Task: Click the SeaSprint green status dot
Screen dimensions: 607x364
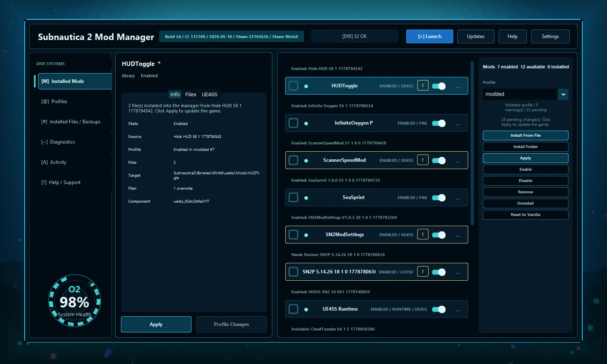Action: point(306,198)
